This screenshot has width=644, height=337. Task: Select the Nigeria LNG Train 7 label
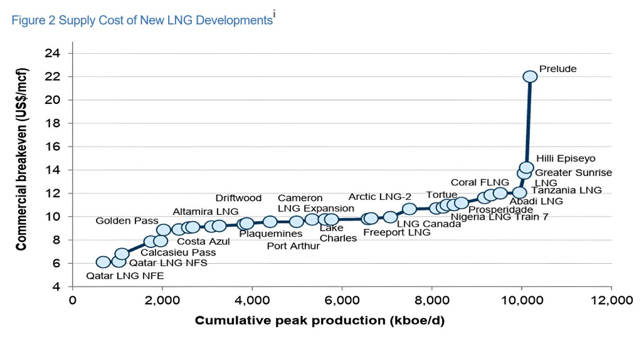(x=490, y=217)
